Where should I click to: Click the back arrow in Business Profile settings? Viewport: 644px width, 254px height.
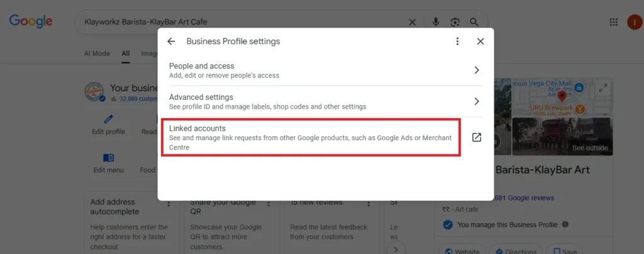[171, 41]
